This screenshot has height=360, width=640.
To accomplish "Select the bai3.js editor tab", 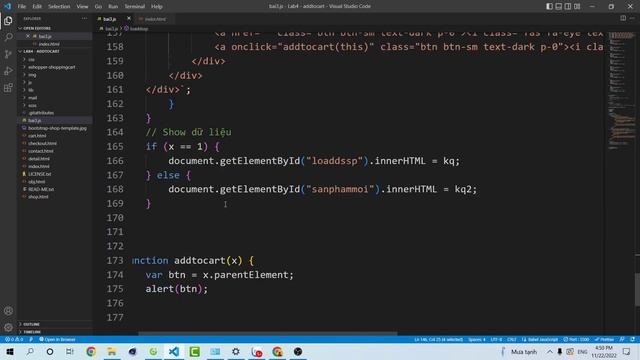I will [x=110, y=19].
